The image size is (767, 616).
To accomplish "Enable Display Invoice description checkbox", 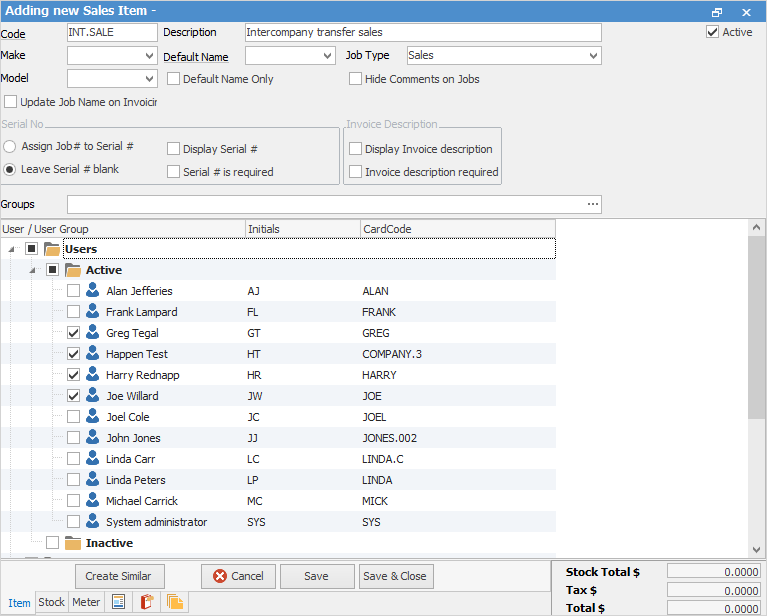I will coord(355,149).
